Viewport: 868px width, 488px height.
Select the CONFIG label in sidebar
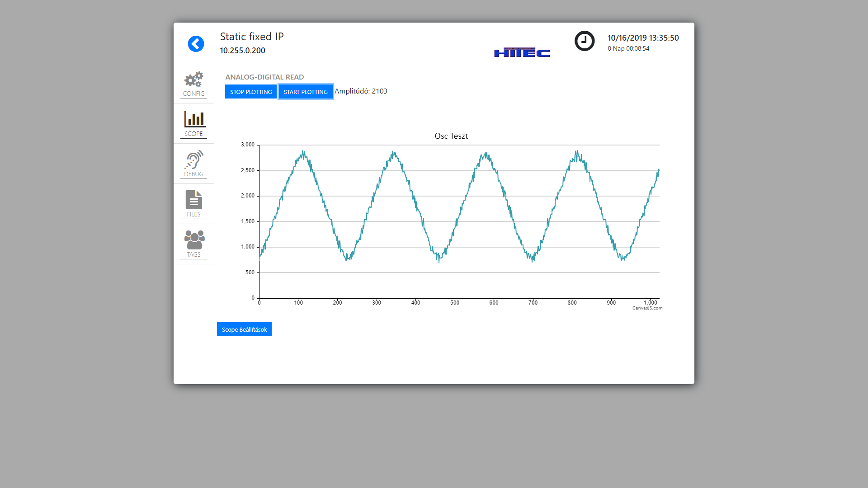[193, 94]
